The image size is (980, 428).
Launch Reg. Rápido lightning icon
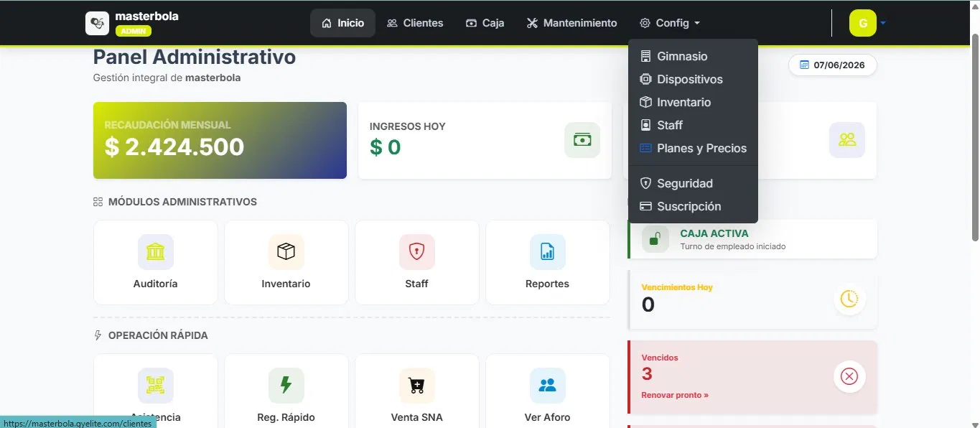click(286, 386)
